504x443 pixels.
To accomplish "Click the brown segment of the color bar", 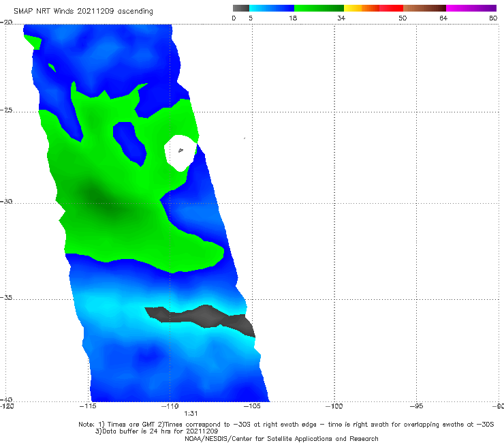I will click(424, 8).
